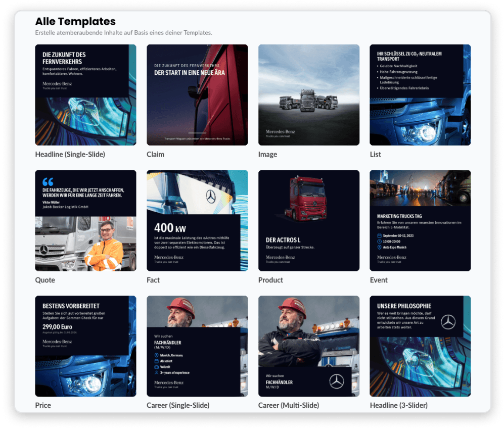Click the 'BESTENS VORBEREITET' headline text

click(x=71, y=306)
